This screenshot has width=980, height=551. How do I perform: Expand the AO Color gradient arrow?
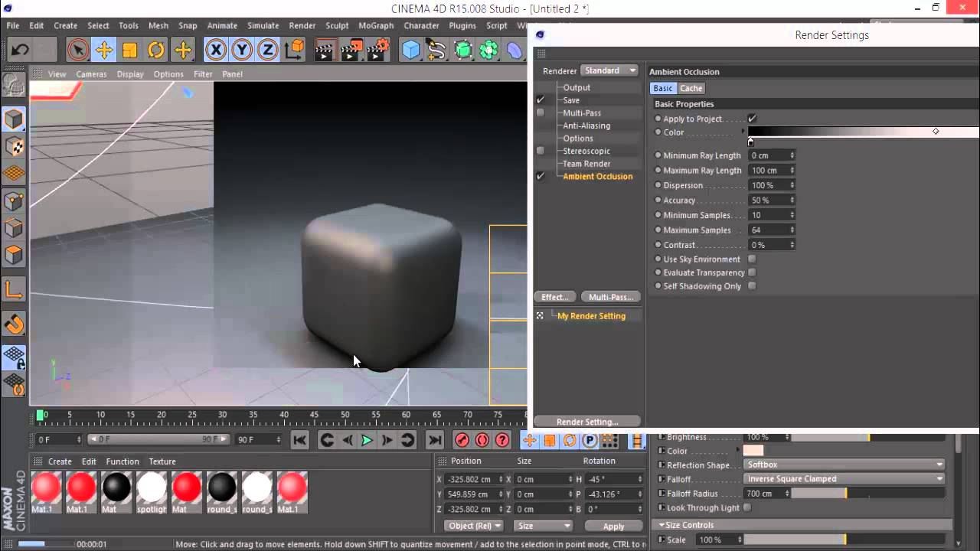point(743,132)
